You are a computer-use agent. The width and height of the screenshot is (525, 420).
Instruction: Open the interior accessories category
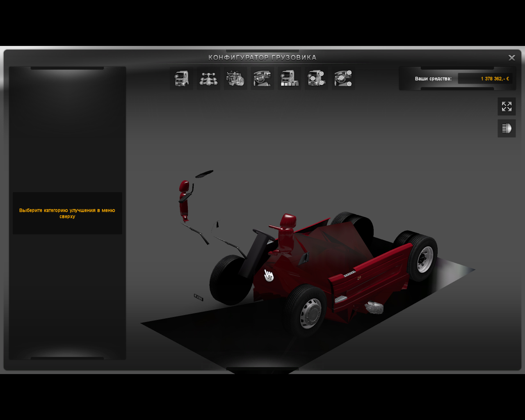pos(343,78)
